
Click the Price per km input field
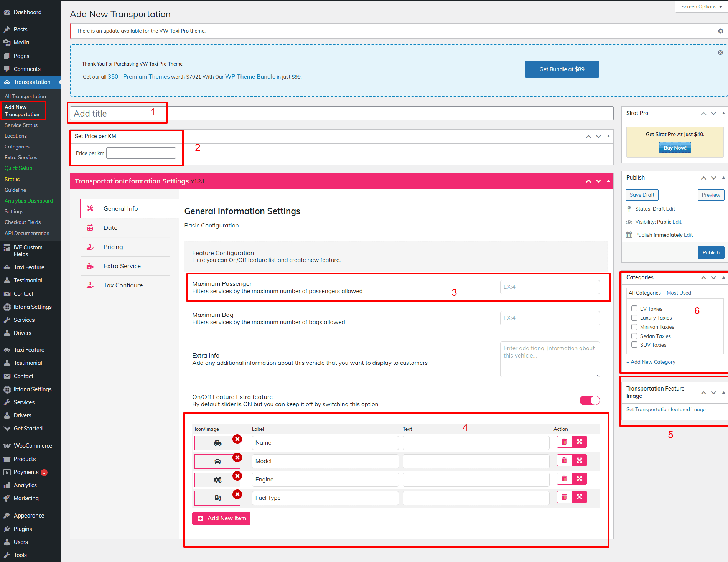click(x=141, y=153)
